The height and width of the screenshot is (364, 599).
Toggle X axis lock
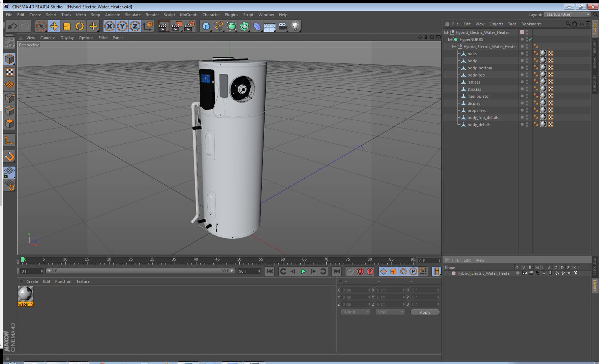pos(109,26)
